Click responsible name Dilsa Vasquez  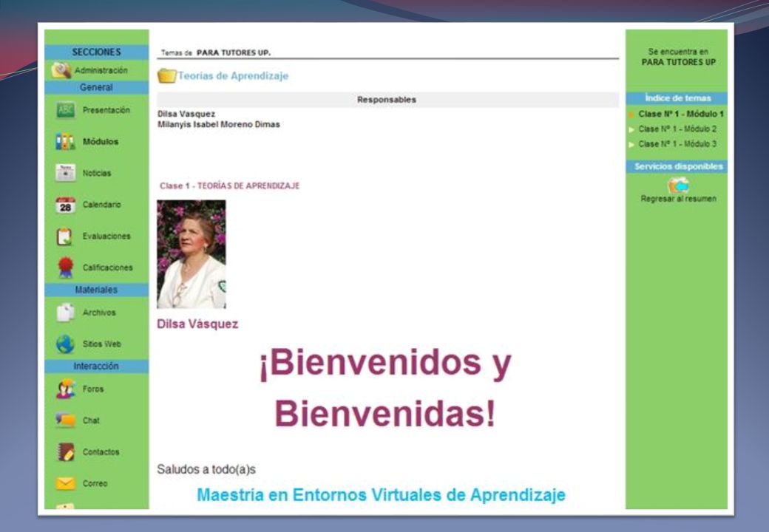[186, 114]
